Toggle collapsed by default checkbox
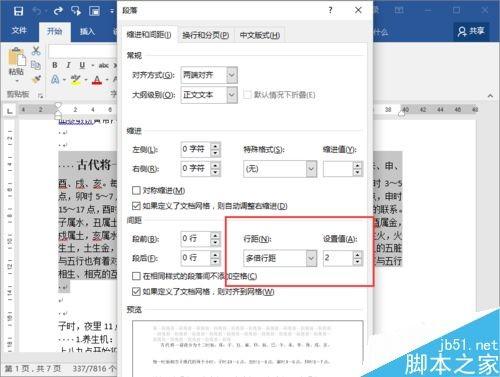Screen dimensions: 500x377 [247, 95]
